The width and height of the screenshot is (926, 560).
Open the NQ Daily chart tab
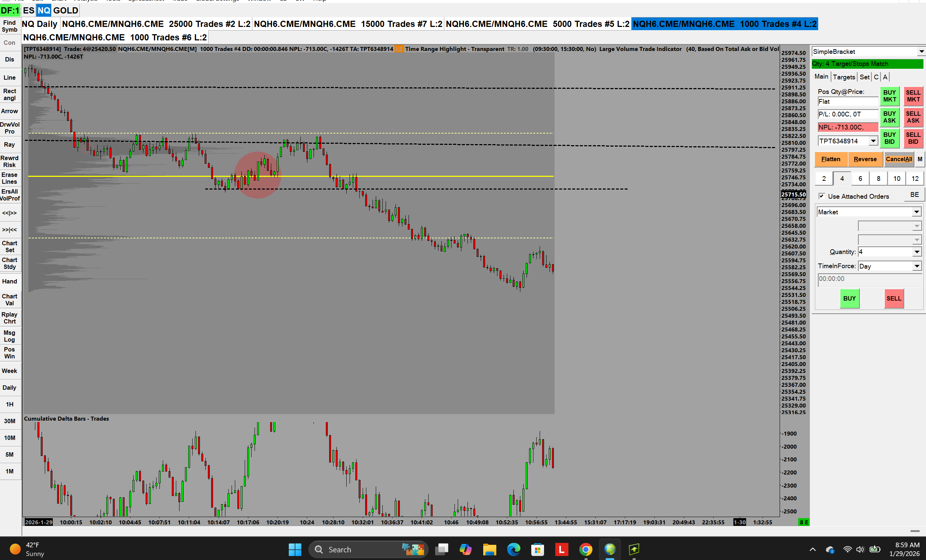click(x=39, y=24)
